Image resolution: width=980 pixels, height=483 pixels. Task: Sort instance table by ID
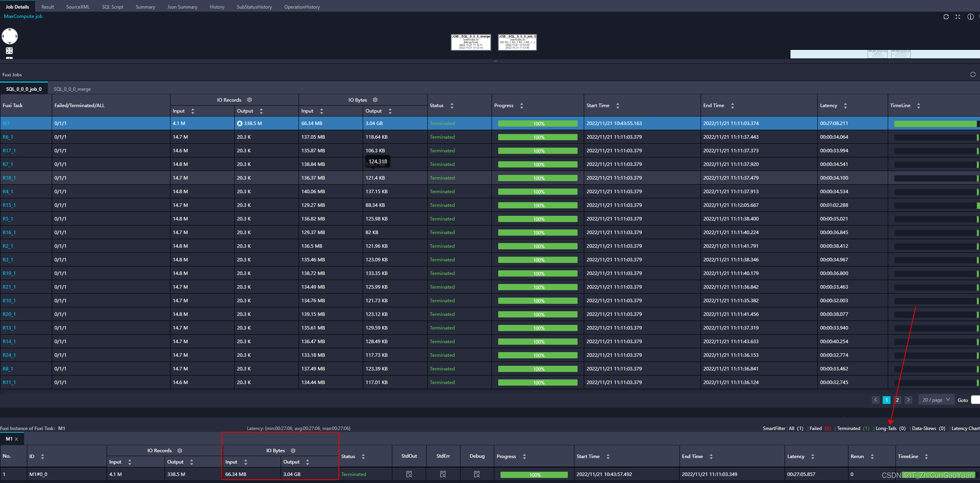click(42, 456)
